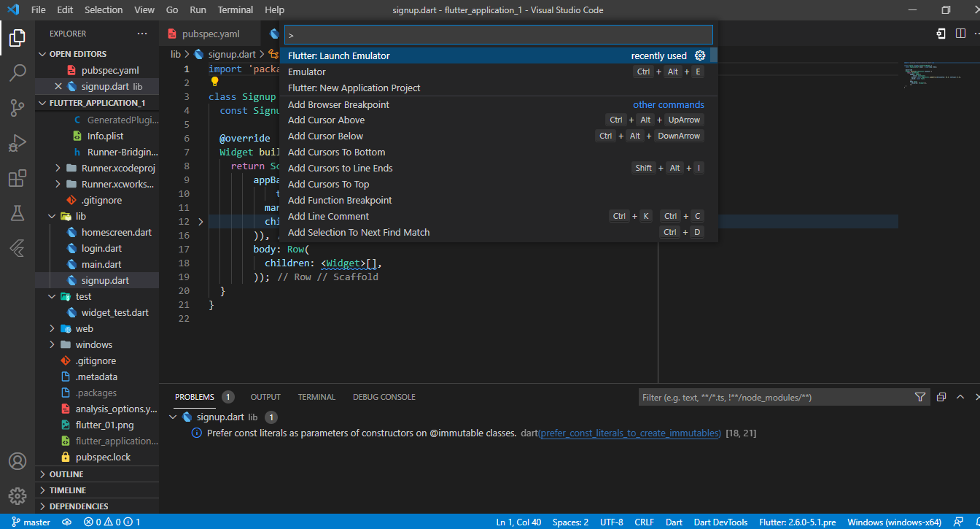
Task: Click the problems filter funnel icon
Action: (920, 397)
